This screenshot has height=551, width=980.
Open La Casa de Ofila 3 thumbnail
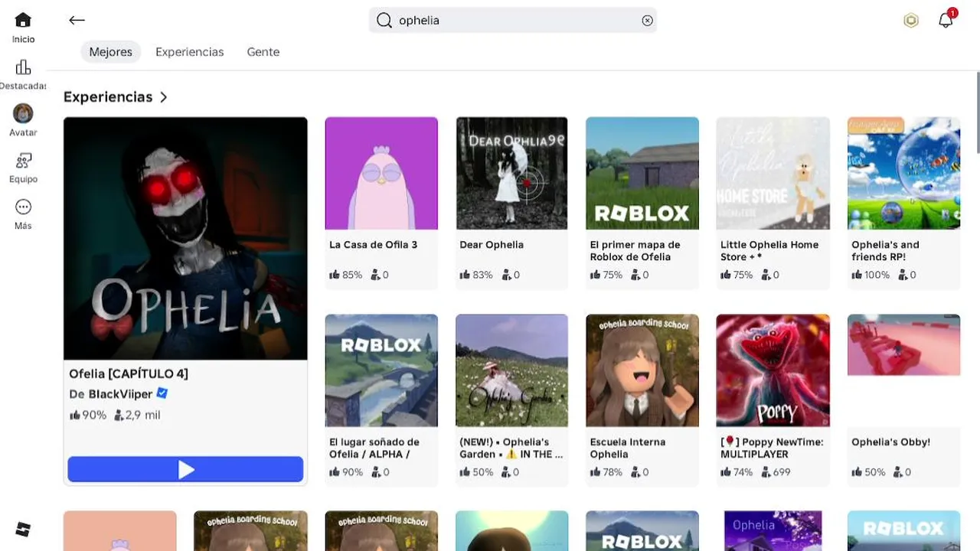coord(381,173)
